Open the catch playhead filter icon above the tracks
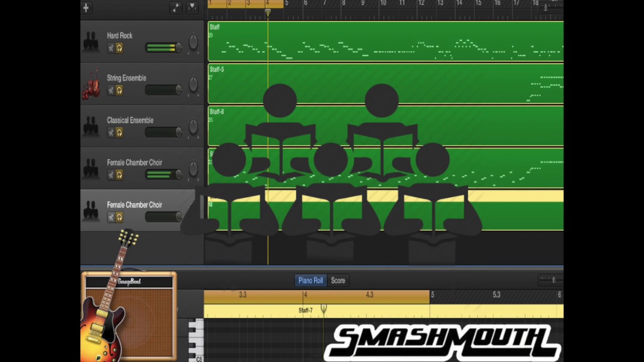 point(192,8)
